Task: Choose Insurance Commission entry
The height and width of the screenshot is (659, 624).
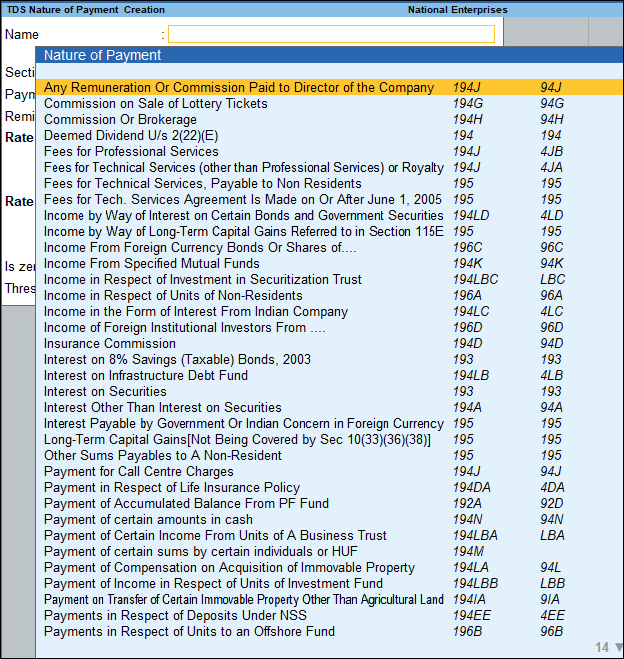Action: pyautogui.click(x=329, y=343)
